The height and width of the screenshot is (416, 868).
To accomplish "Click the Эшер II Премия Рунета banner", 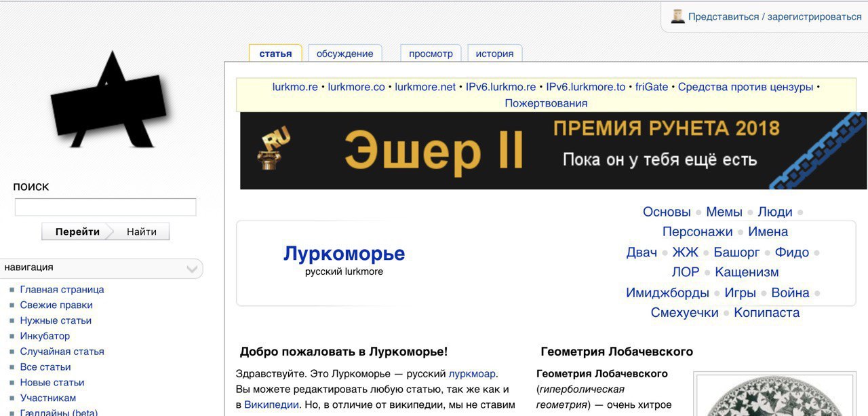I will point(553,151).
